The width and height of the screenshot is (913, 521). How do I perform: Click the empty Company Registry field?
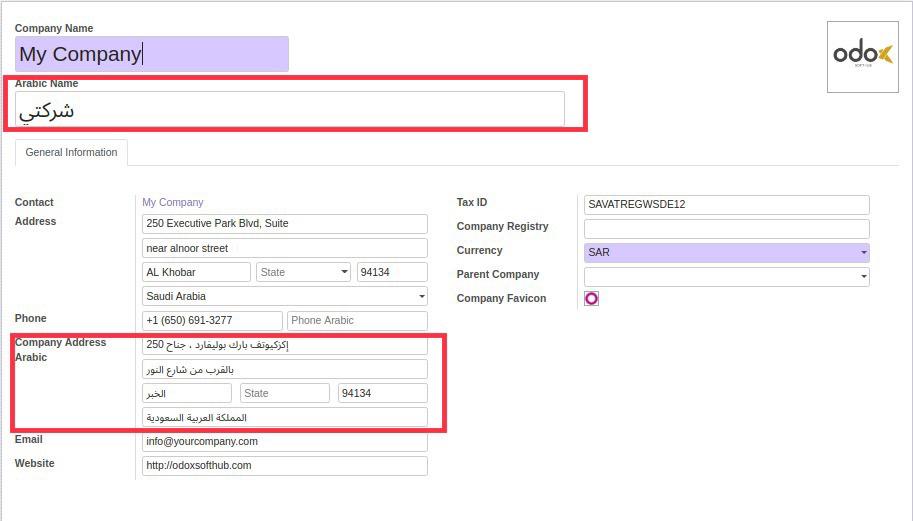(x=726, y=229)
